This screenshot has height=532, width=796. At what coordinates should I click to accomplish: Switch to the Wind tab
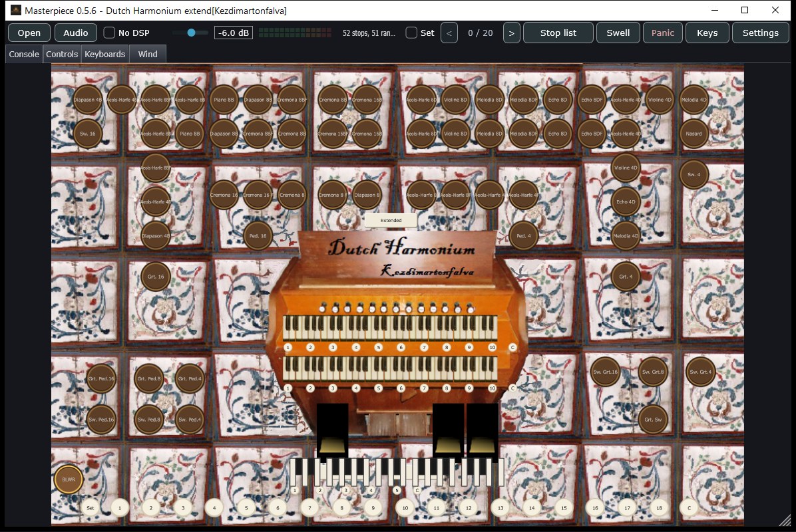[148, 55]
